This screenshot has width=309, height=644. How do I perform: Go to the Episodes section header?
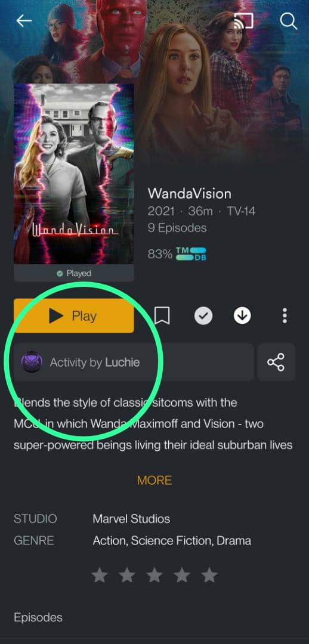tap(38, 617)
